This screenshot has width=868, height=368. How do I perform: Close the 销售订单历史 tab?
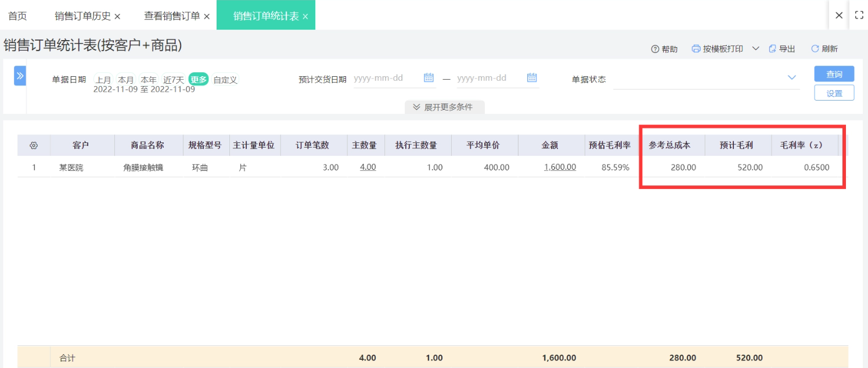pos(117,17)
